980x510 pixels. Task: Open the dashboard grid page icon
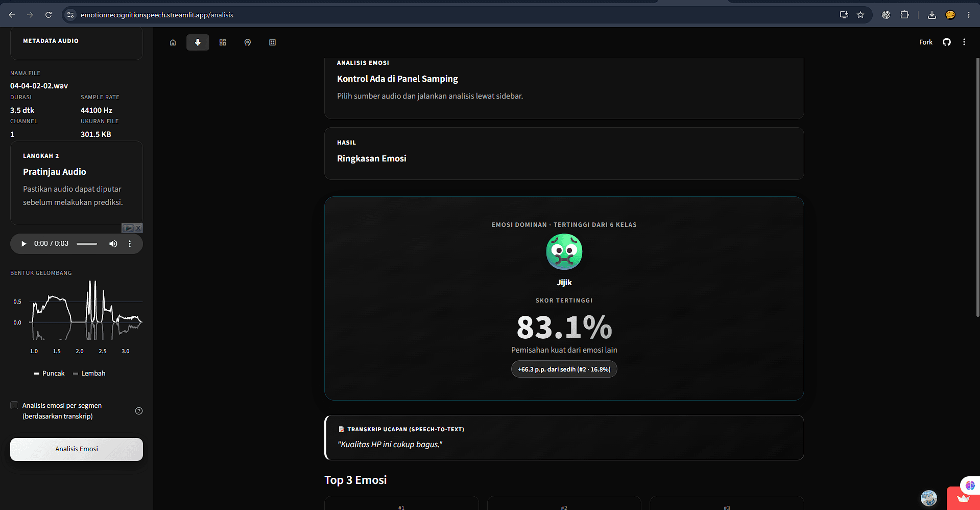click(x=223, y=42)
